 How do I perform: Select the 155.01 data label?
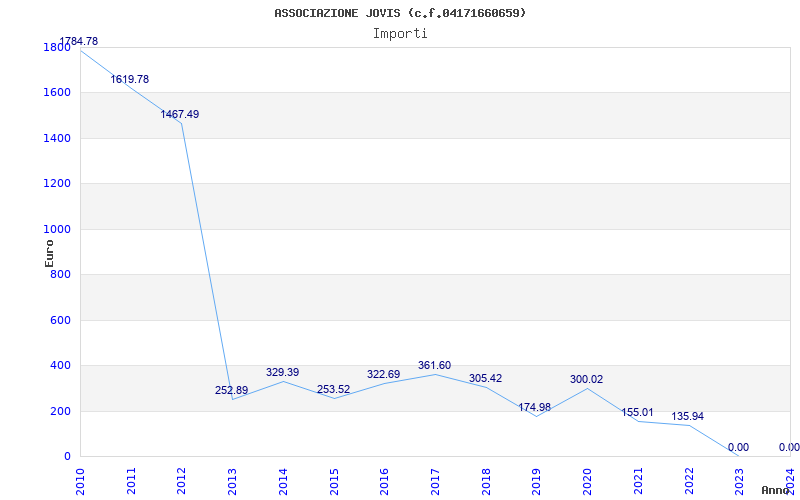[x=638, y=412]
